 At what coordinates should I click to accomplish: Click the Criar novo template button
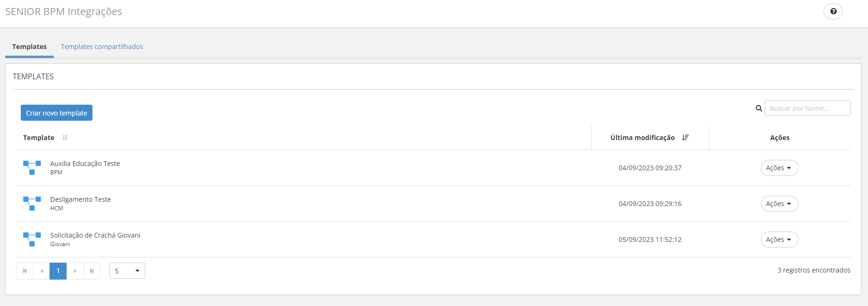coord(57,113)
